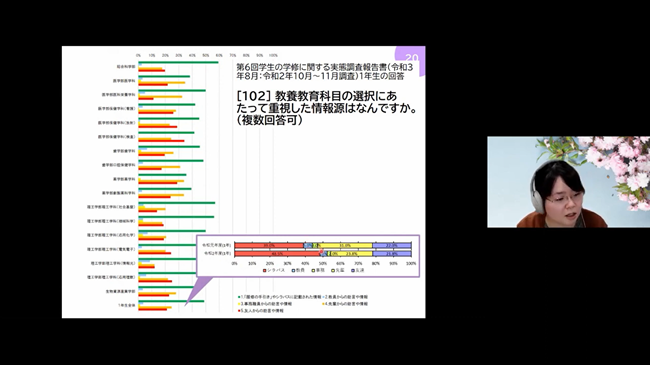Click the 令和元年度(1年) row label in the callout
The image size is (650, 365).
[216, 246]
